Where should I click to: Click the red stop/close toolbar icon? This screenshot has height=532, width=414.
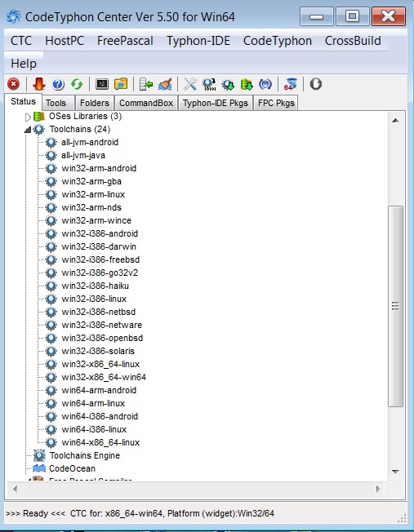point(14,84)
